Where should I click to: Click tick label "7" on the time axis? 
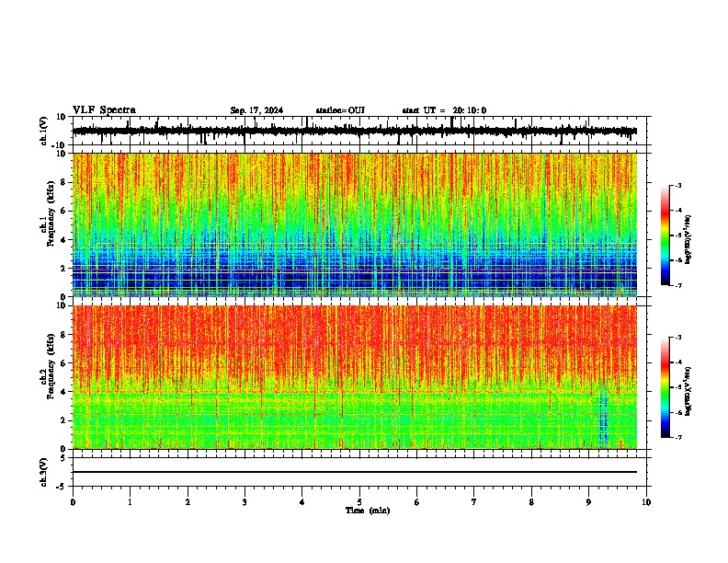(x=474, y=502)
